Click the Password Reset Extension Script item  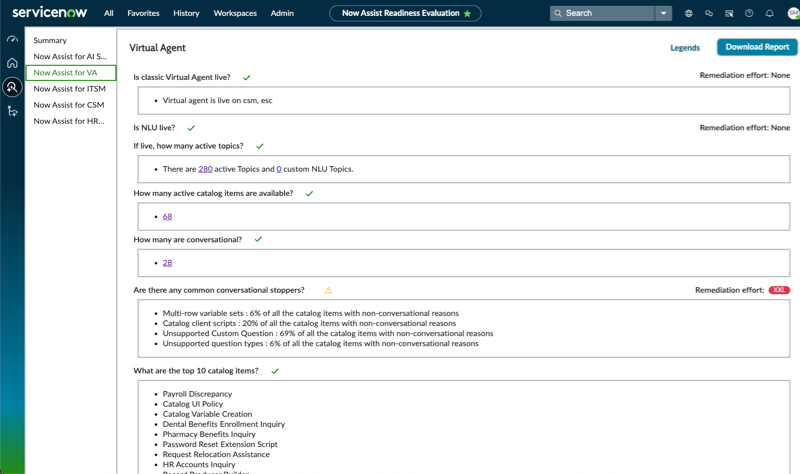[220, 444]
